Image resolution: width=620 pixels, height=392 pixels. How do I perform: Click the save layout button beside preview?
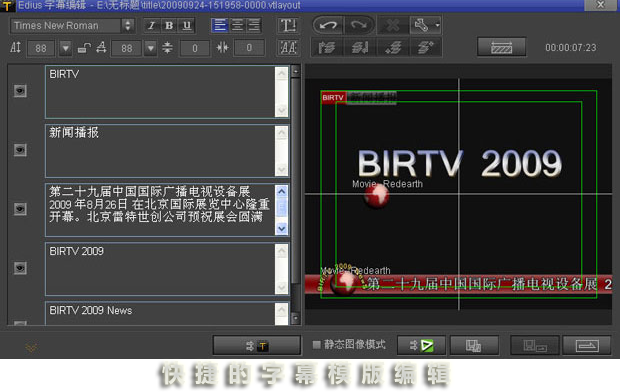474,345
